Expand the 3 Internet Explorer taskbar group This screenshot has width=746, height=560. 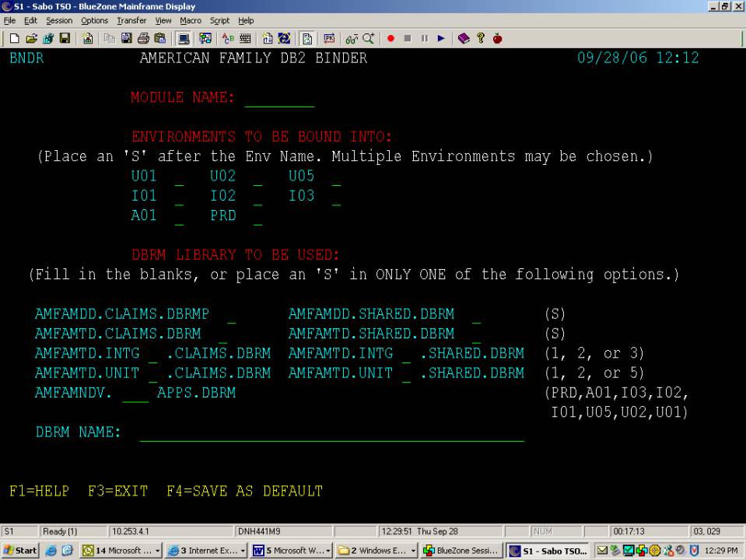[206, 551]
